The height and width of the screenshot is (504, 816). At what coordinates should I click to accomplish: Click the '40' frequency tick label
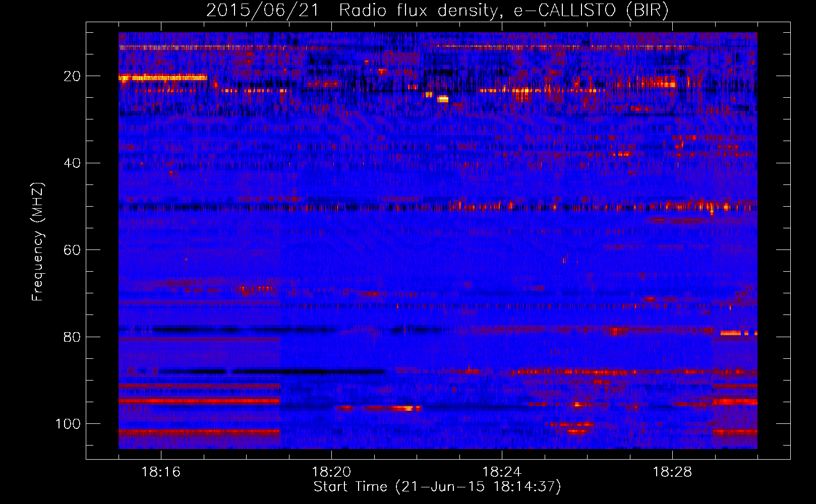tap(72, 163)
